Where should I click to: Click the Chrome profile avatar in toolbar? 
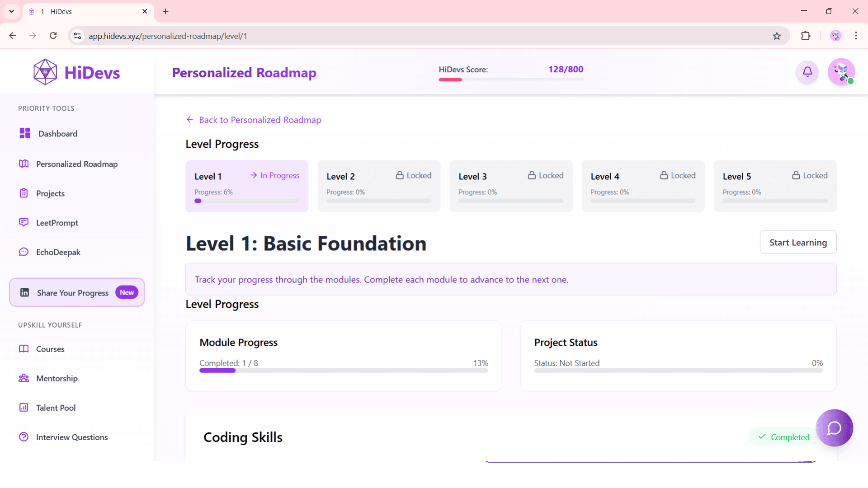tap(835, 36)
